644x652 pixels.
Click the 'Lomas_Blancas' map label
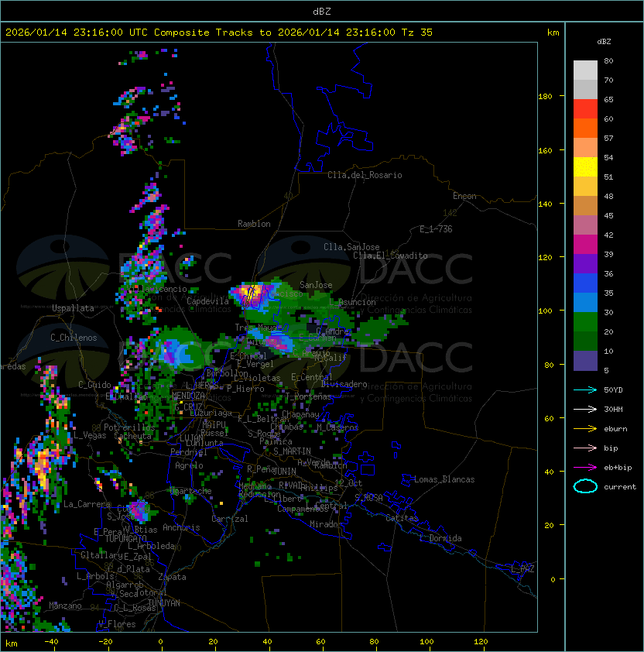tap(444, 479)
